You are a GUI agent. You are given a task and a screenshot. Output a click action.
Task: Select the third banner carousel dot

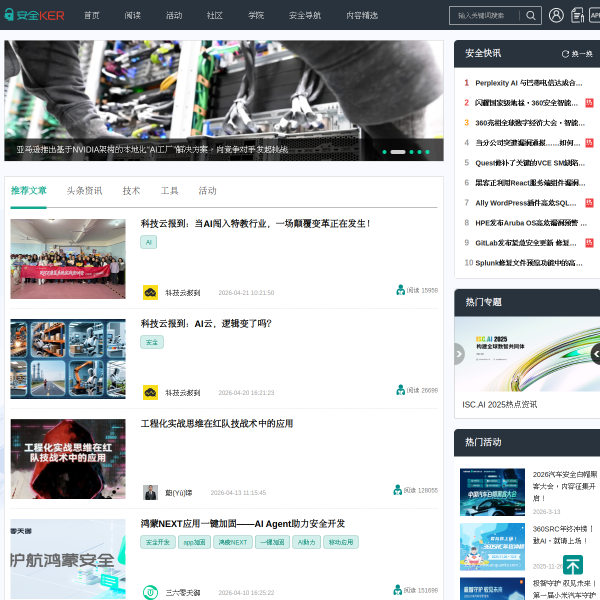(x=411, y=152)
